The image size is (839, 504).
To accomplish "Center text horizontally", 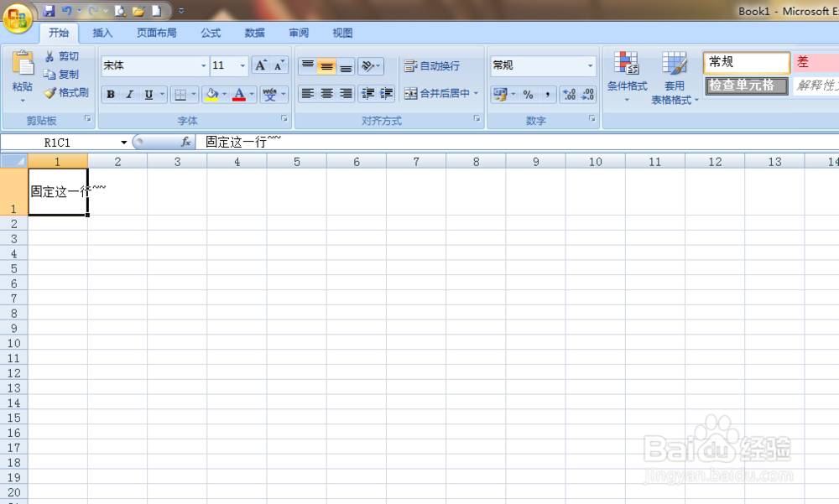I will (327, 94).
